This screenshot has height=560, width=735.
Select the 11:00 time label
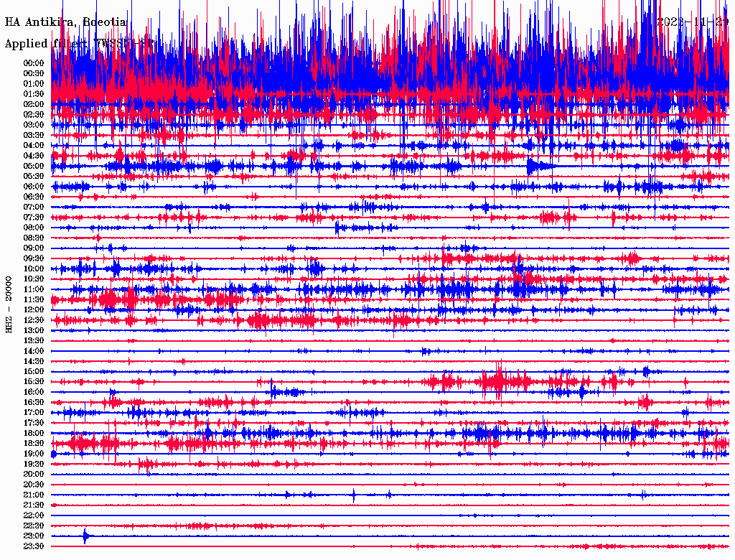pyautogui.click(x=34, y=289)
